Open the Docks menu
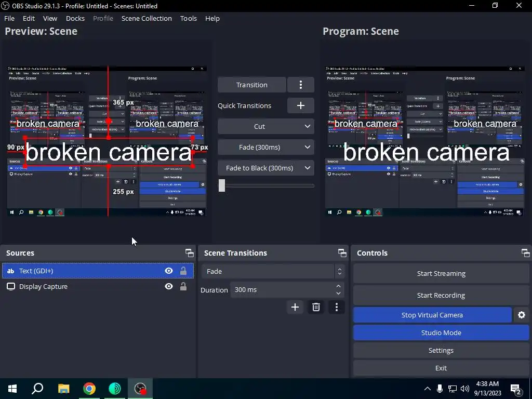The image size is (532, 399). coord(75,18)
